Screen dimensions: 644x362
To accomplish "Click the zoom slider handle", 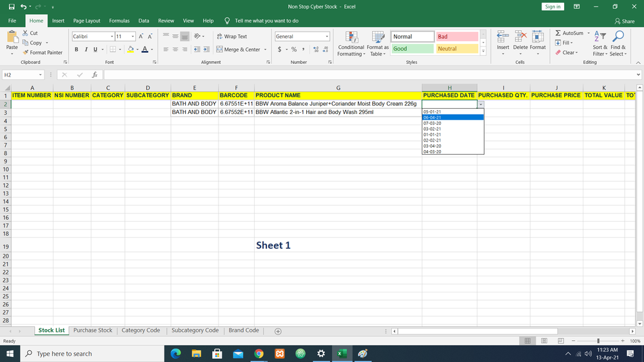I will pos(598,341).
